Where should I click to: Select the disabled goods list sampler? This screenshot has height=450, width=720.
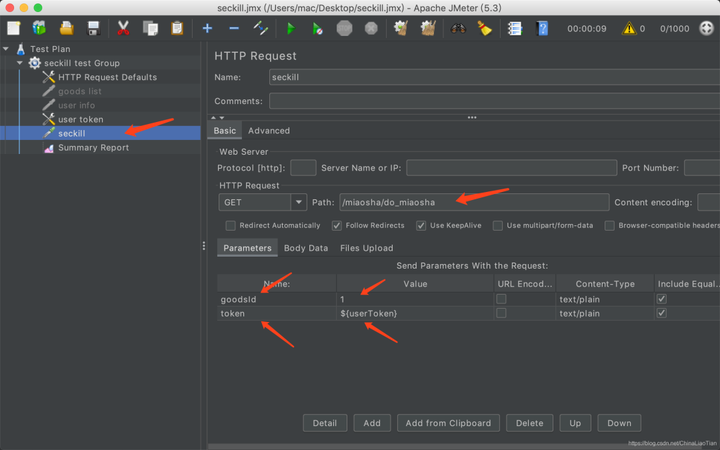80,91
